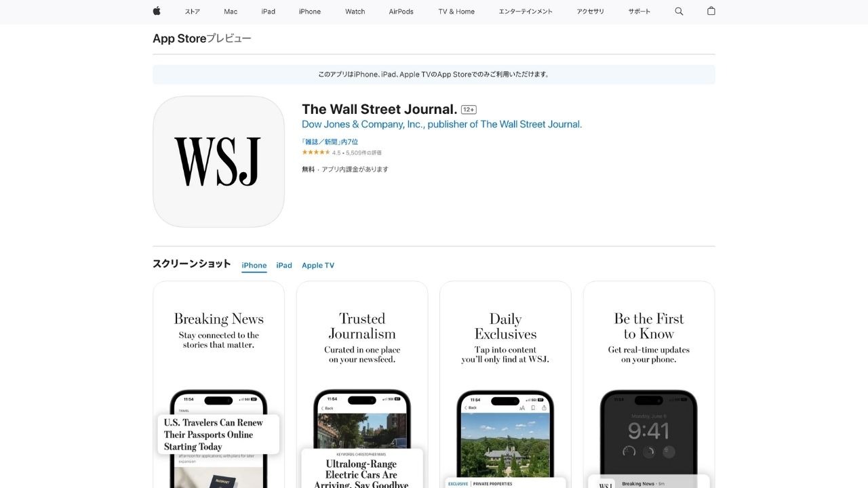Click the 4.5 • 5,509件の評価 rating text
Screen dimensions: 868x488
pos(357,153)
